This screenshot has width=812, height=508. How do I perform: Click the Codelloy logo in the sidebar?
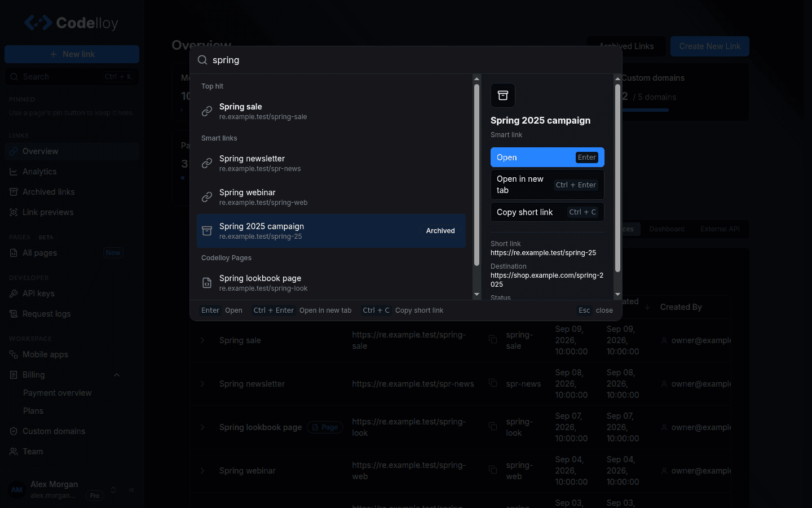[71, 23]
